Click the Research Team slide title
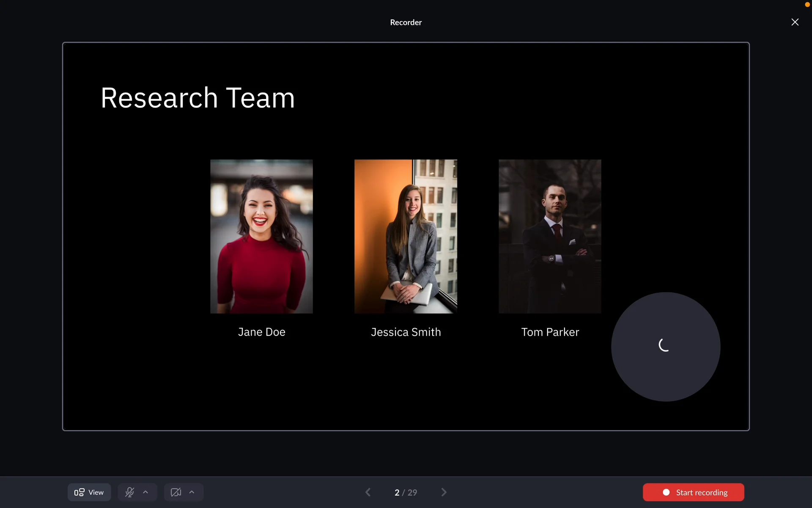This screenshot has height=508, width=812. click(198, 98)
